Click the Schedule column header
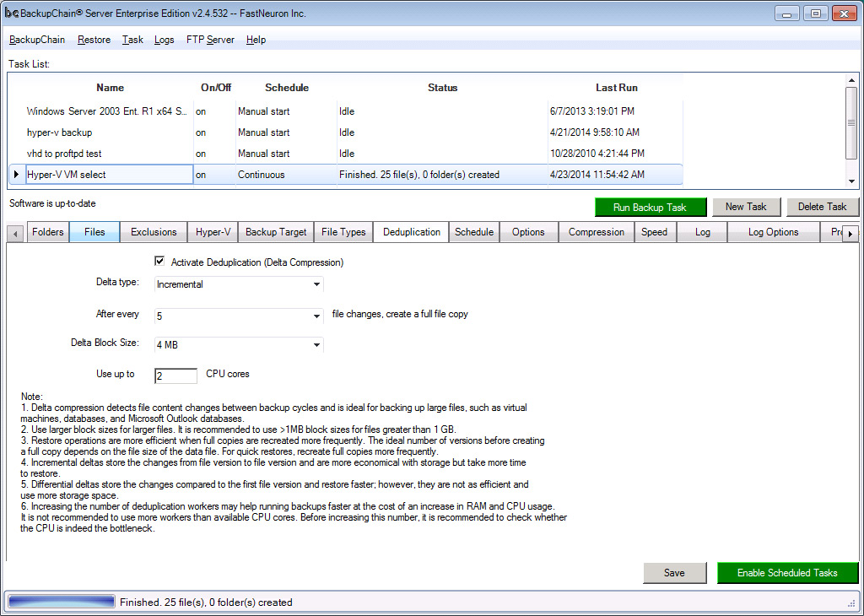The height and width of the screenshot is (616, 864). pyautogui.click(x=287, y=88)
